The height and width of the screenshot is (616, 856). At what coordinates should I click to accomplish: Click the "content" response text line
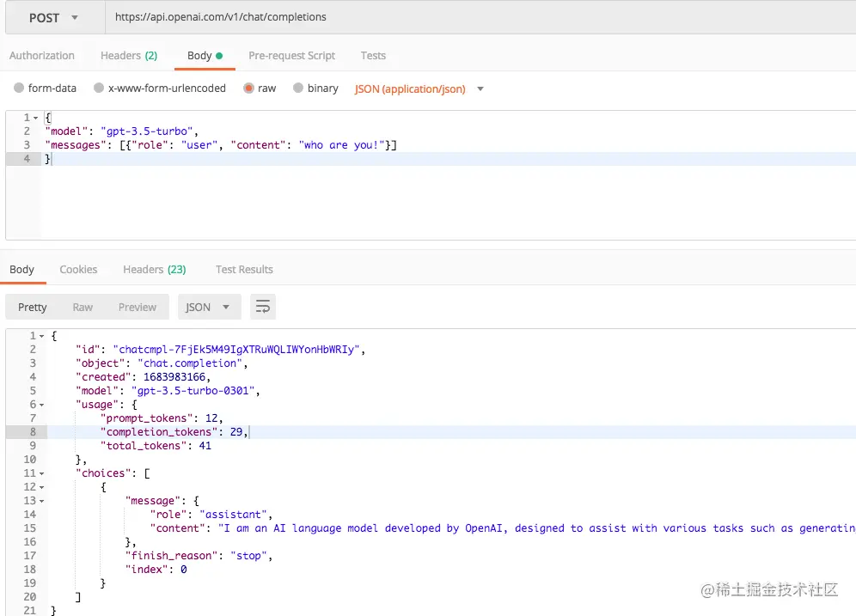click(x=502, y=528)
